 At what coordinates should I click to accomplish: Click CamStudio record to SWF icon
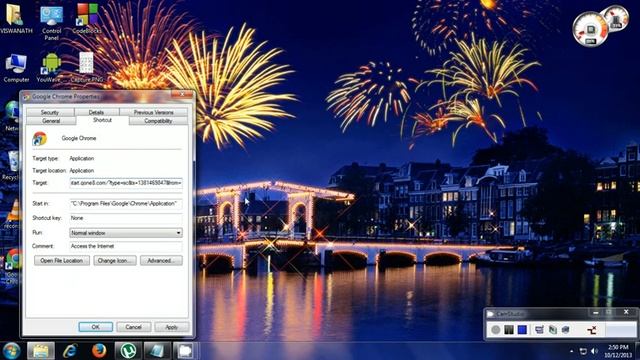(566, 329)
